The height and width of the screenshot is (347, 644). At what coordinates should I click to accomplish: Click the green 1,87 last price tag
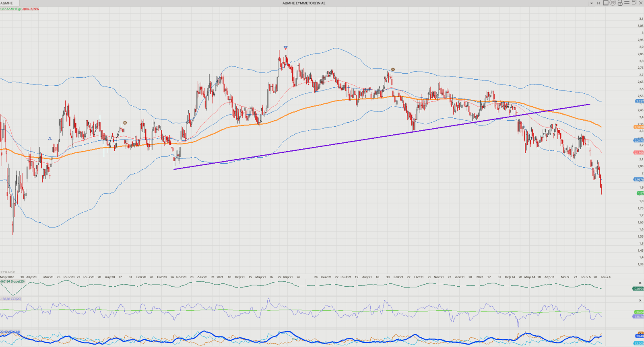coord(639,193)
